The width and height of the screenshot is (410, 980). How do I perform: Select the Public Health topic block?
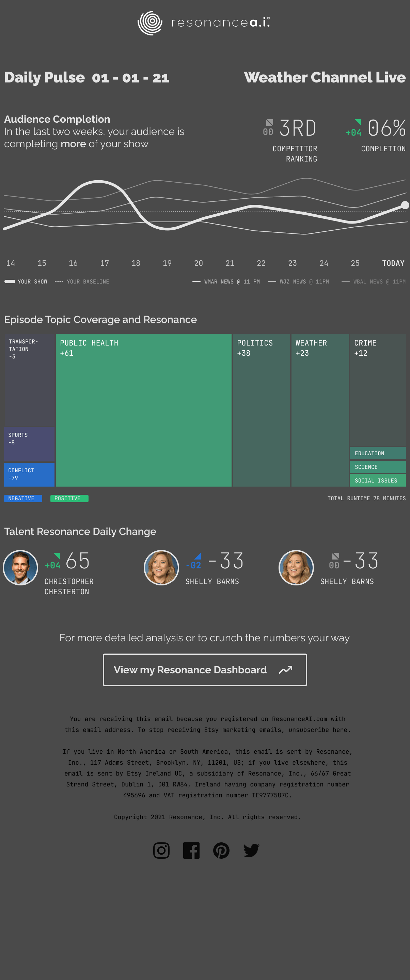144,410
